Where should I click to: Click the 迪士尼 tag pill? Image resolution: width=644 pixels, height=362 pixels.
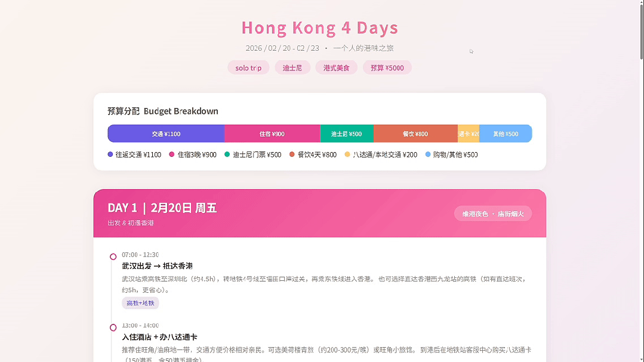point(292,67)
